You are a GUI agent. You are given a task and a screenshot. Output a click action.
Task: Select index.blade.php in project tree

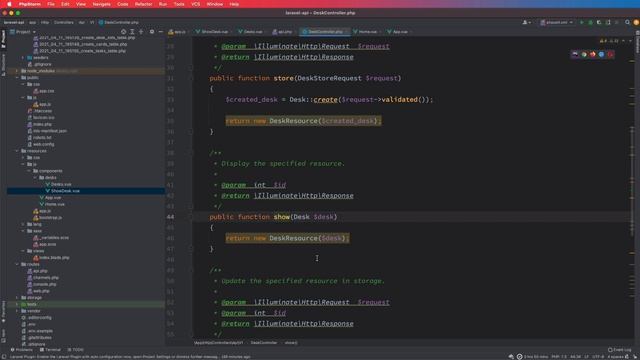click(x=54, y=258)
